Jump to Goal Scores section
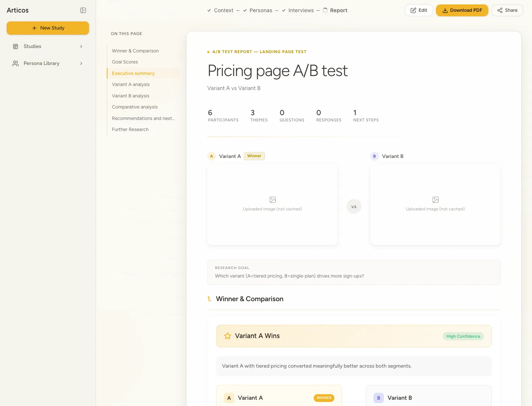Viewport: 532px width, 406px height. (x=125, y=62)
